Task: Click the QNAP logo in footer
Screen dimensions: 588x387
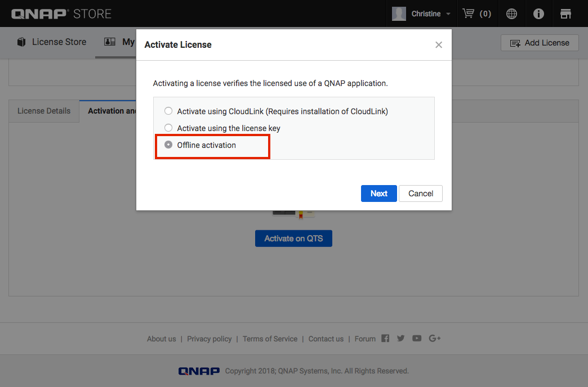Action: [x=199, y=371]
